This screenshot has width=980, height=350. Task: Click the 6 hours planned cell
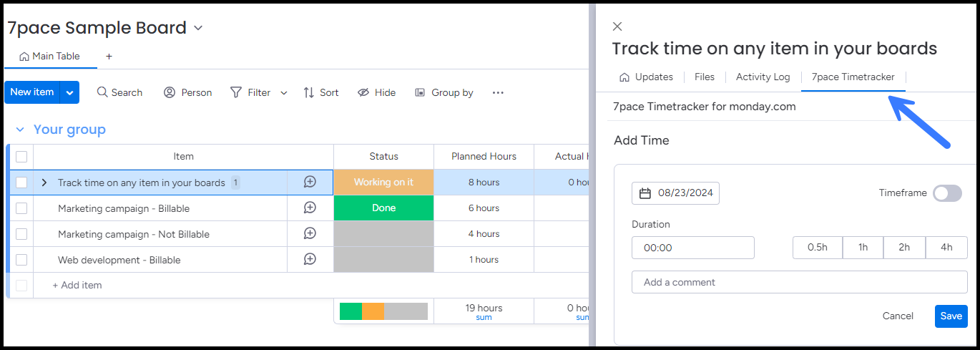(484, 208)
